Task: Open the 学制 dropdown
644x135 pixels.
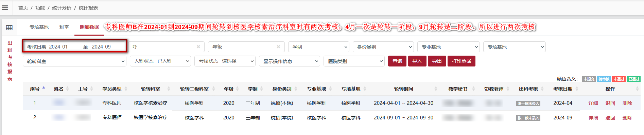Action: pyautogui.click(x=319, y=47)
